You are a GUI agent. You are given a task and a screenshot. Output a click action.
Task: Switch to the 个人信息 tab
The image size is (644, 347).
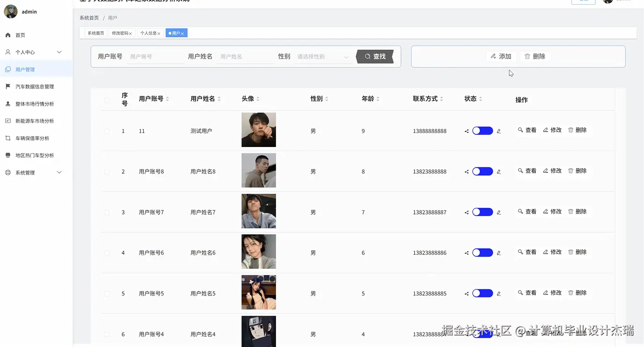click(148, 33)
